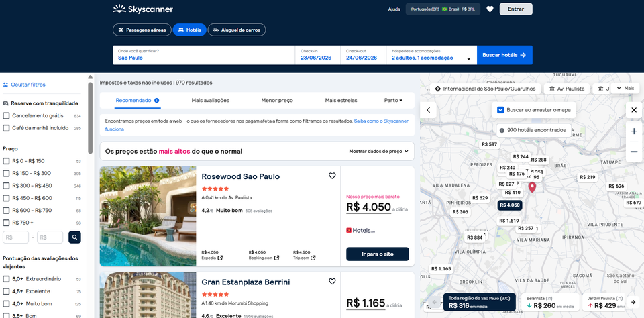644x318 pixels.
Task: Expand the Mais map places dropdown
Action: [x=625, y=88]
